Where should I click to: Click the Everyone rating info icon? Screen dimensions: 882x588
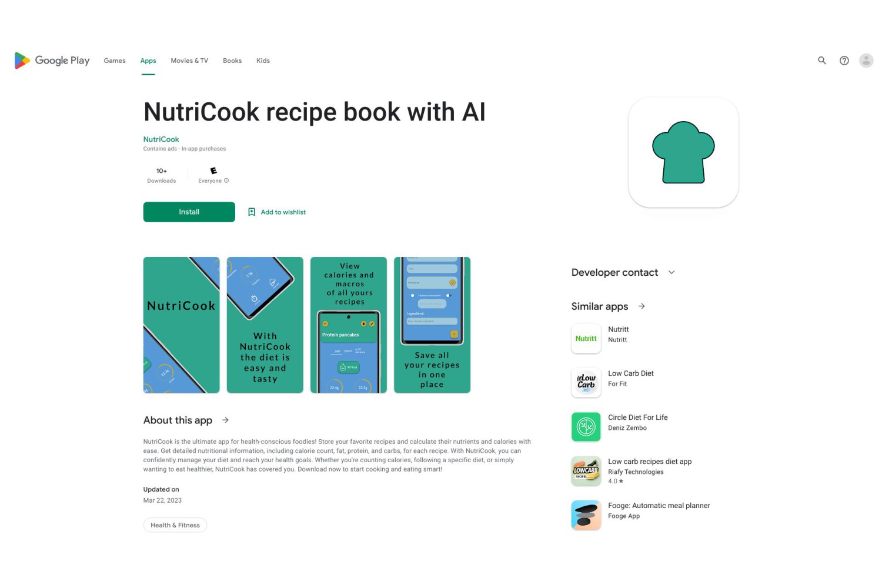click(226, 181)
